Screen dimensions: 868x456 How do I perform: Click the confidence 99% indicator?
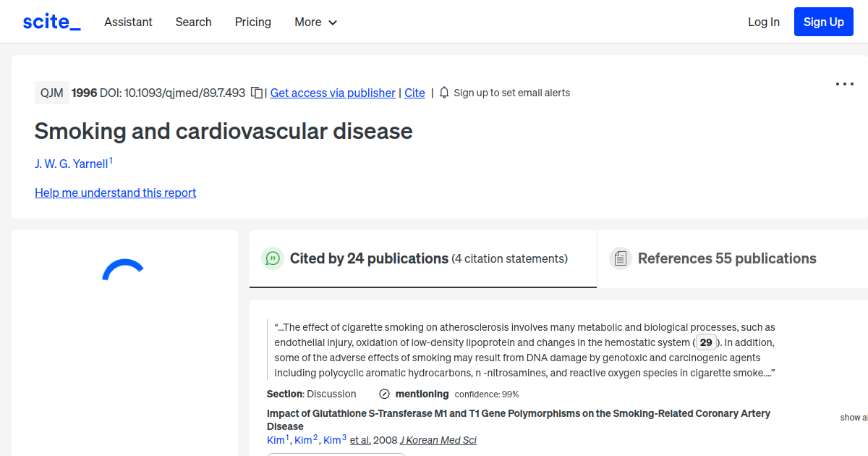(x=485, y=394)
